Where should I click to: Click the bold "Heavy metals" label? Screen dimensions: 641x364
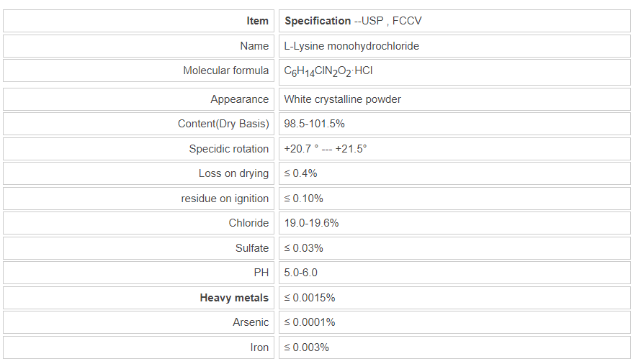coord(234,298)
